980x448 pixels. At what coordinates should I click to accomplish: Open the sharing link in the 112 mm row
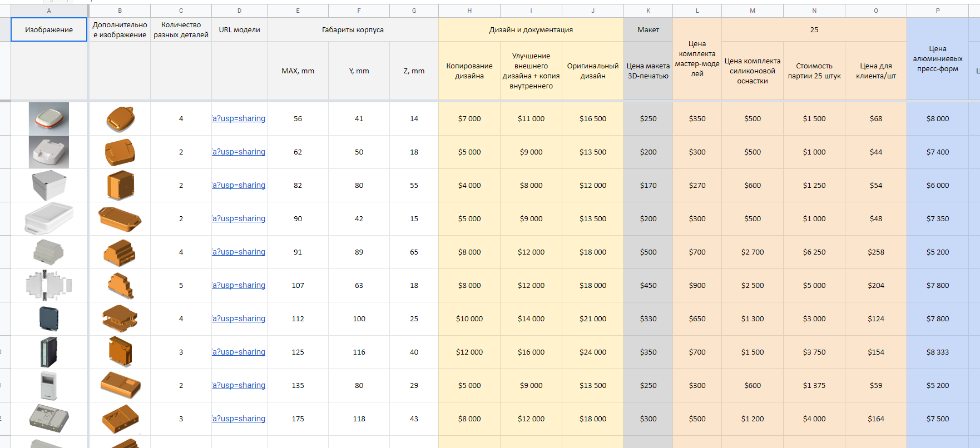239,318
